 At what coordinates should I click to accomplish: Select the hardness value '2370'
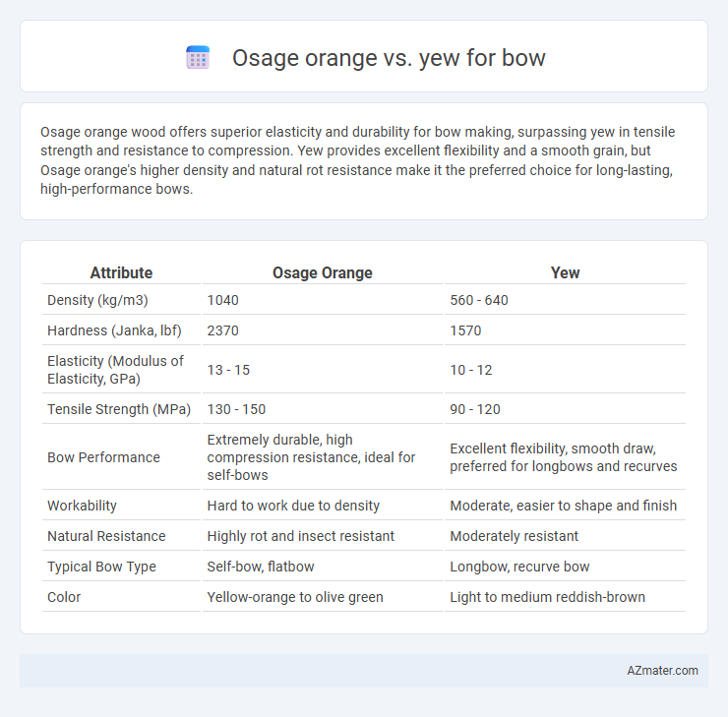[223, 330]
